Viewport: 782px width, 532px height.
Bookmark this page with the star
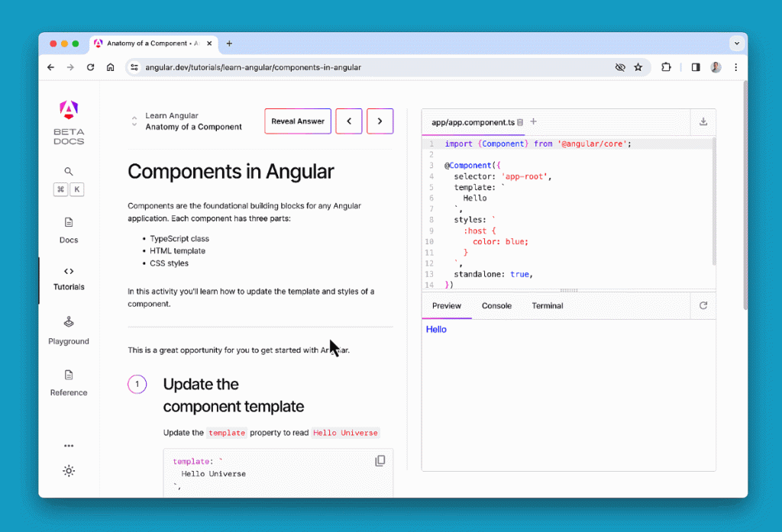[x=638, y=67]
